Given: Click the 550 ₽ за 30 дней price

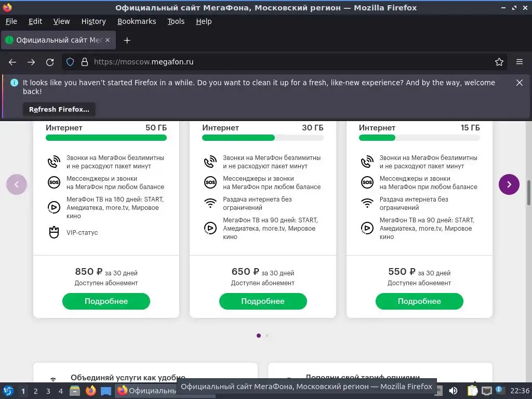Looking at the screenshot, I should point(419,272).
